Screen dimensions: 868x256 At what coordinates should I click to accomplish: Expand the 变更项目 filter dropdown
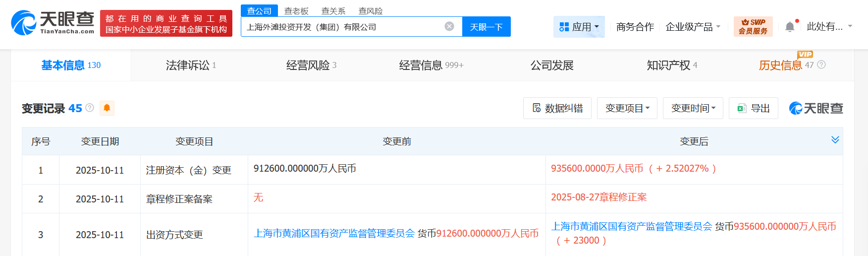(627, 108)
